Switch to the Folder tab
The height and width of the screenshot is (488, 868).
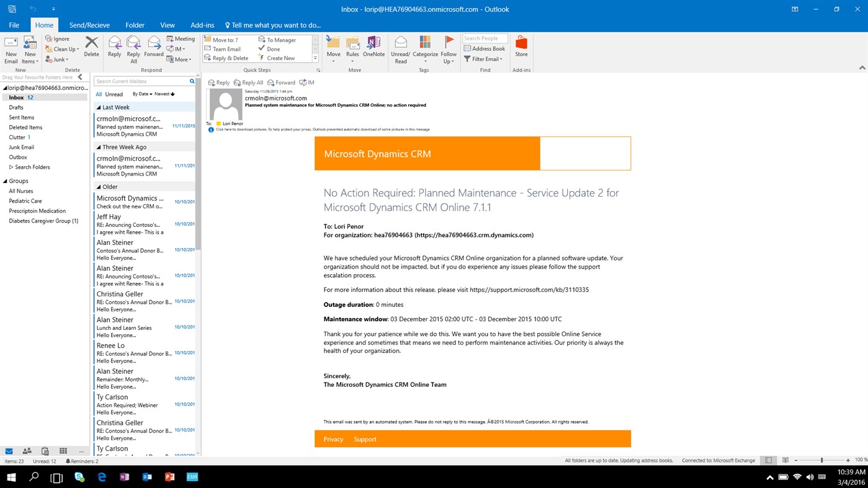(x=135, y=25)
